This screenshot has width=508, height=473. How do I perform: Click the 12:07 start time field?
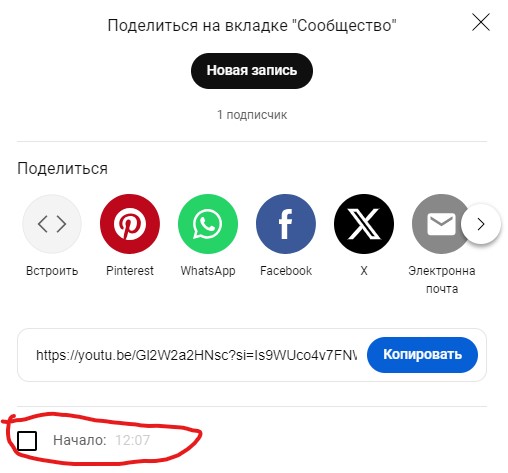133,440
